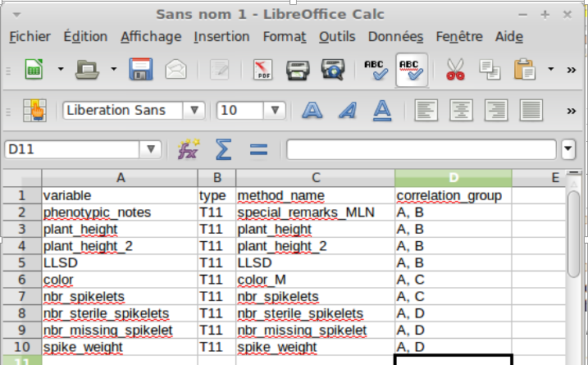Select column B header
Image resolution: width=588 pixels, height=365 pixels.
click(x=217, y=178)
